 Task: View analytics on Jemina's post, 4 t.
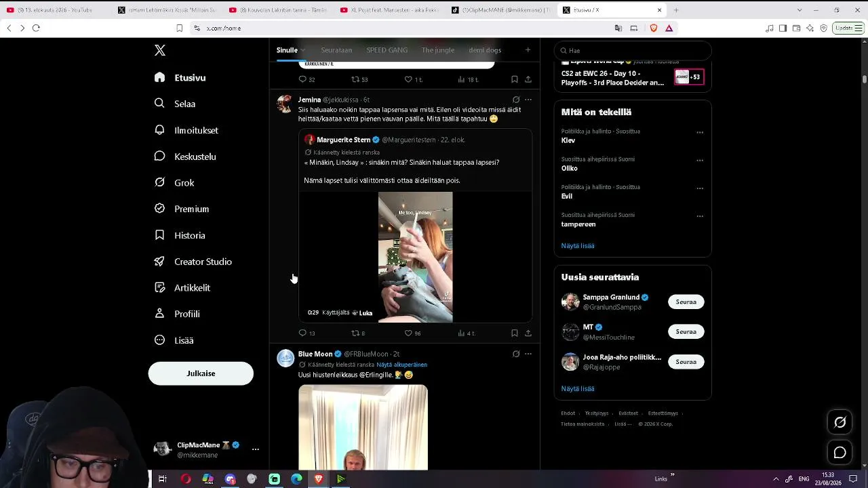click(x=467, y=333)
